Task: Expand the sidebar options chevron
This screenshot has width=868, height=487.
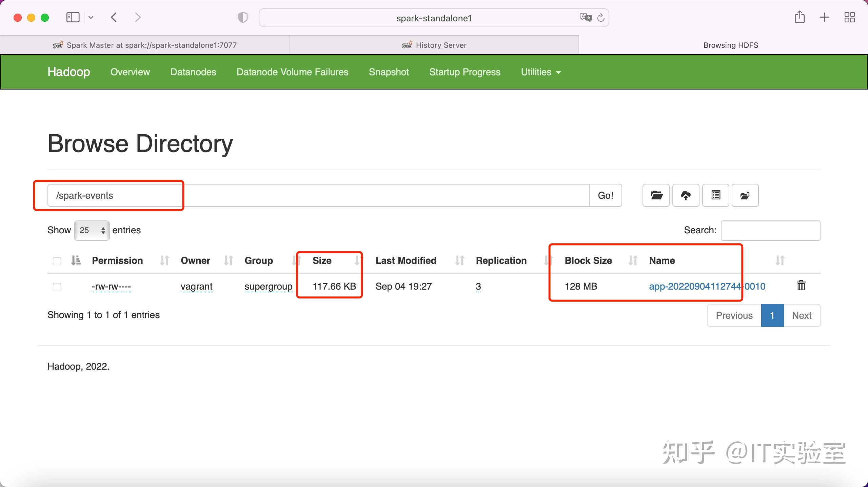Action: click(91, 17)
